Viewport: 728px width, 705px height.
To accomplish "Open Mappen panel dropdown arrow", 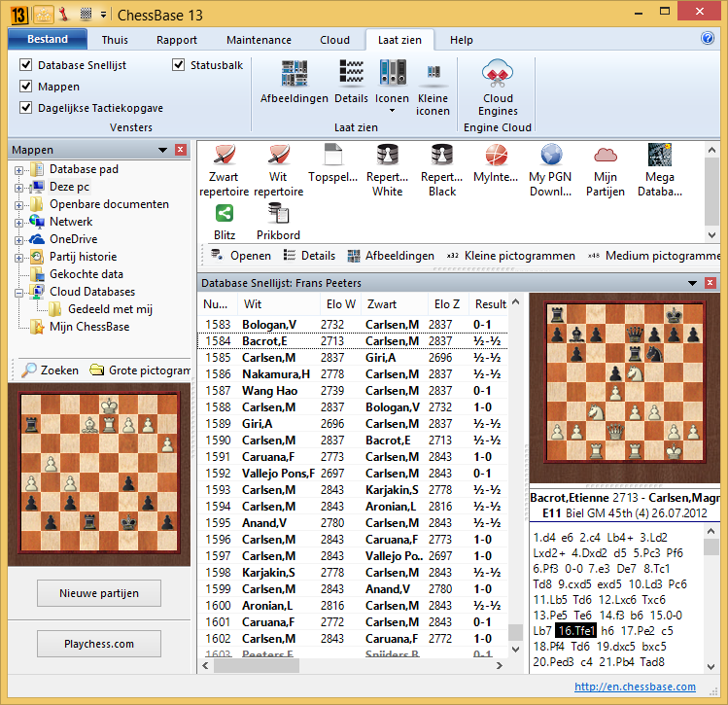I will click(x=162, y=150).
